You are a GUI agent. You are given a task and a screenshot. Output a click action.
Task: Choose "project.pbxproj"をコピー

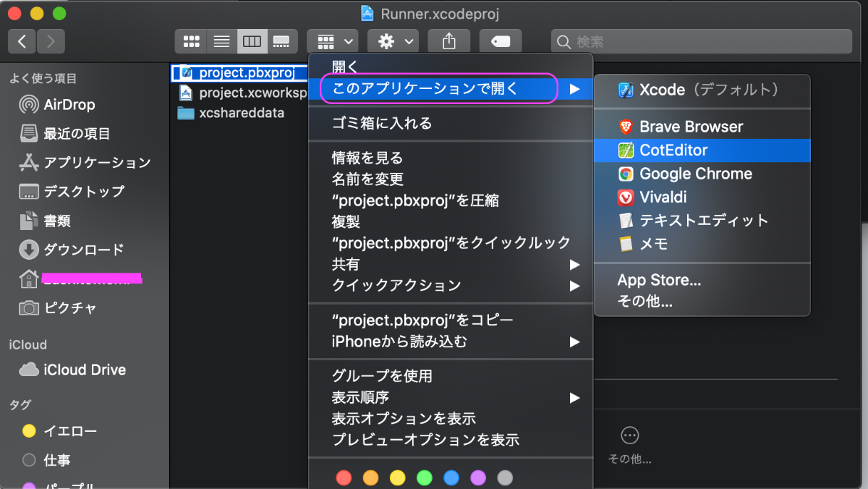[x=451, y=320]
